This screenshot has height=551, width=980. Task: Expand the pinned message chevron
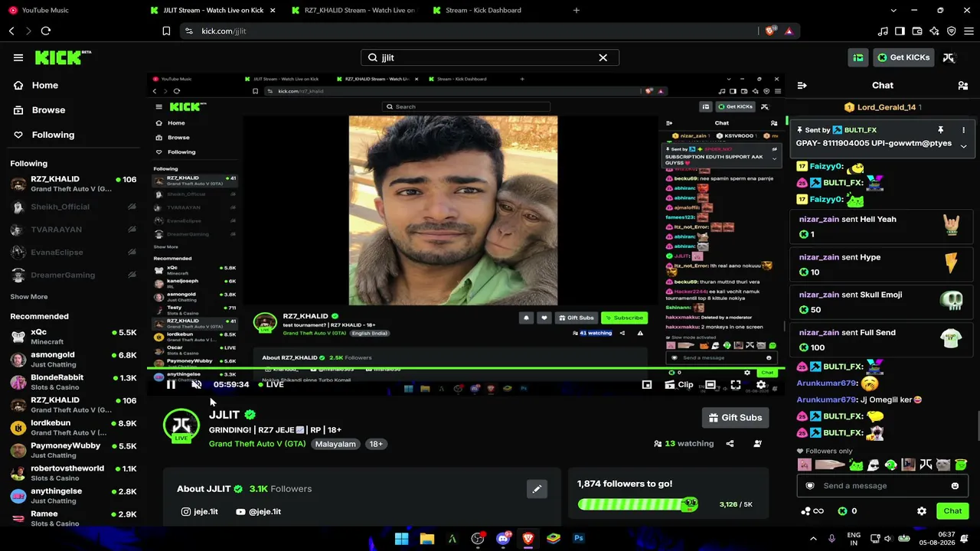(x=963, y=145)
